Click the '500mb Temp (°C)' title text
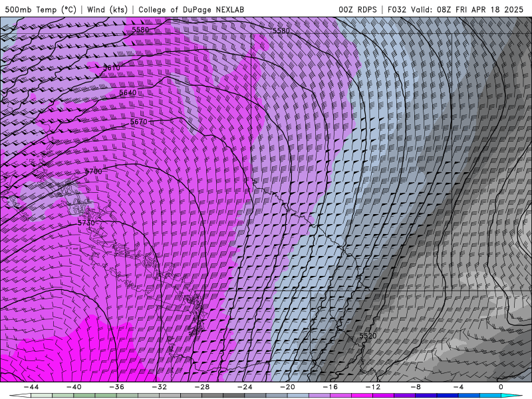Image resolution: width=532 pixels, height=399 pixels. 41,9
